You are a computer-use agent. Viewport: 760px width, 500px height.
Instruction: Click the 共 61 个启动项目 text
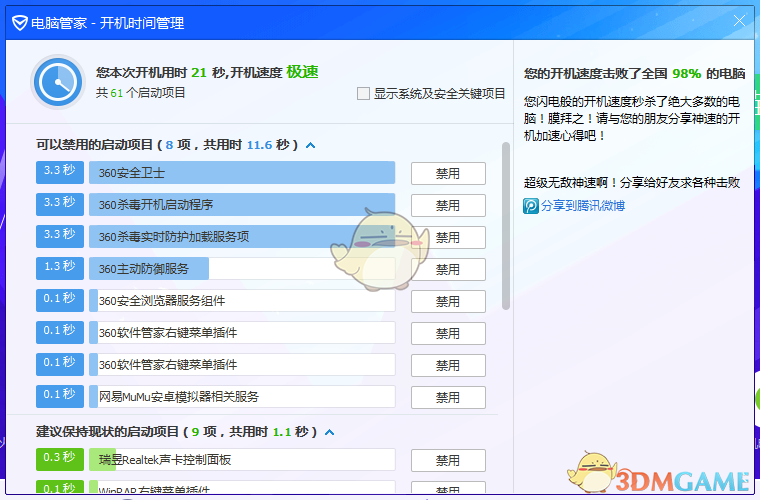141,93
